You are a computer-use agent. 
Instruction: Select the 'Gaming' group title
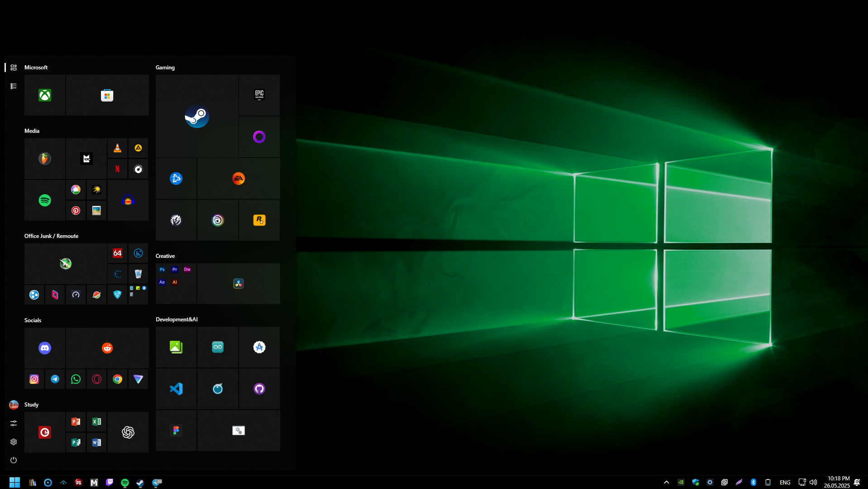165,68
